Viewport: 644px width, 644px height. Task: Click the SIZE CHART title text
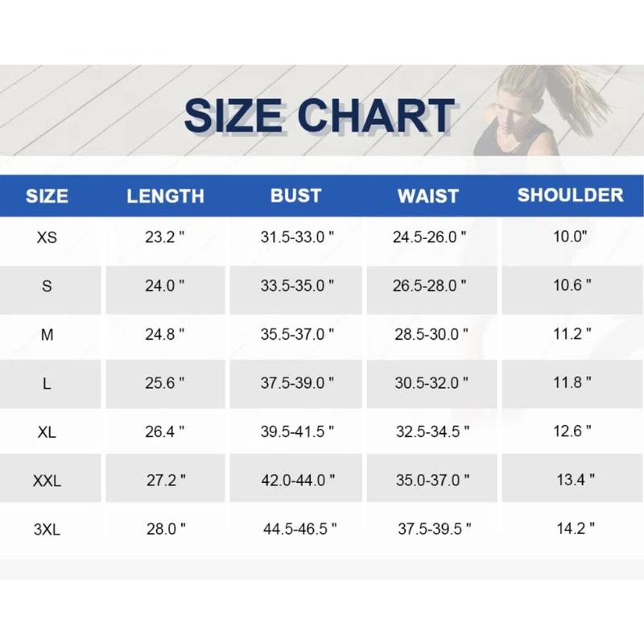319,115
